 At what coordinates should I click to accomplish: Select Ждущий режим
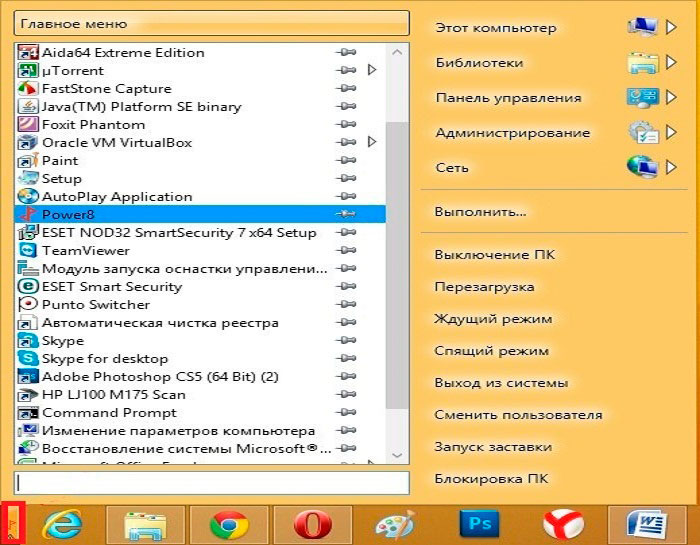(x=493, y=319)
